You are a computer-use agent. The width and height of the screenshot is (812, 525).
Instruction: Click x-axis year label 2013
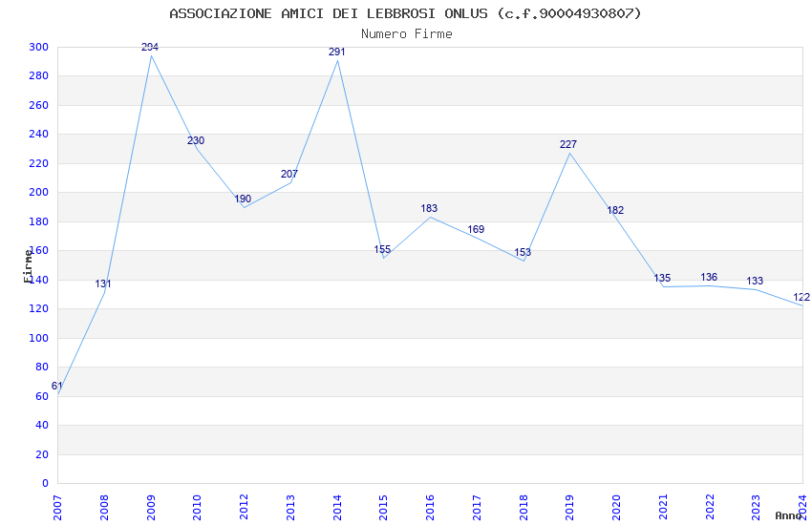tap(290, 508)
